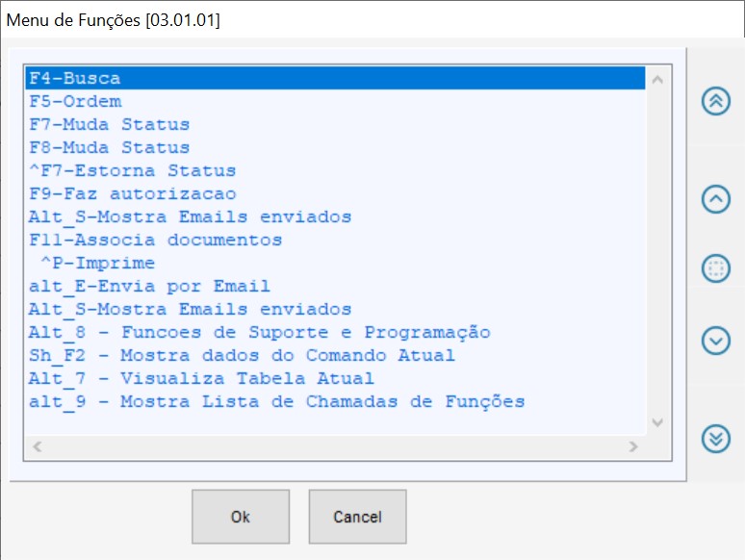This screenshot has width=745, height=560.
Task: Choose F7-Muda Status in the list
Action: [x=109, y=124]
